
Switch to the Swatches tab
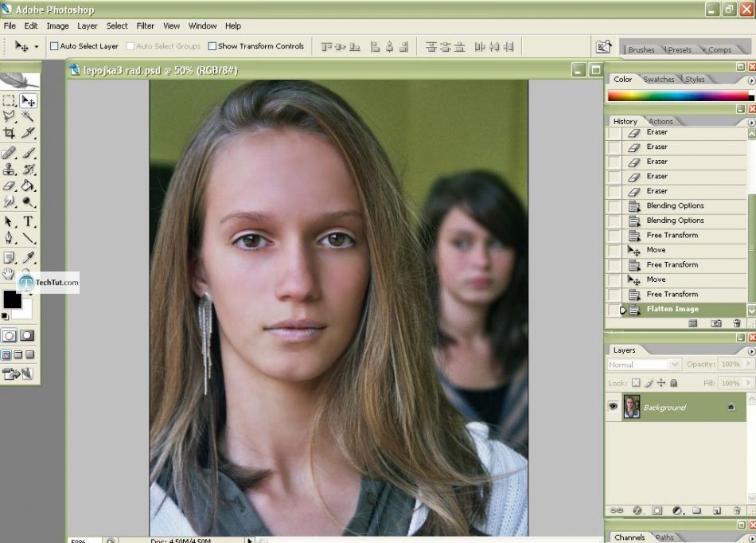coord(659,79)
